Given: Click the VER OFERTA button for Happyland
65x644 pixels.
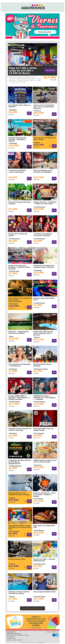Looking at the screenshot, I should click(x=50, y=70).
